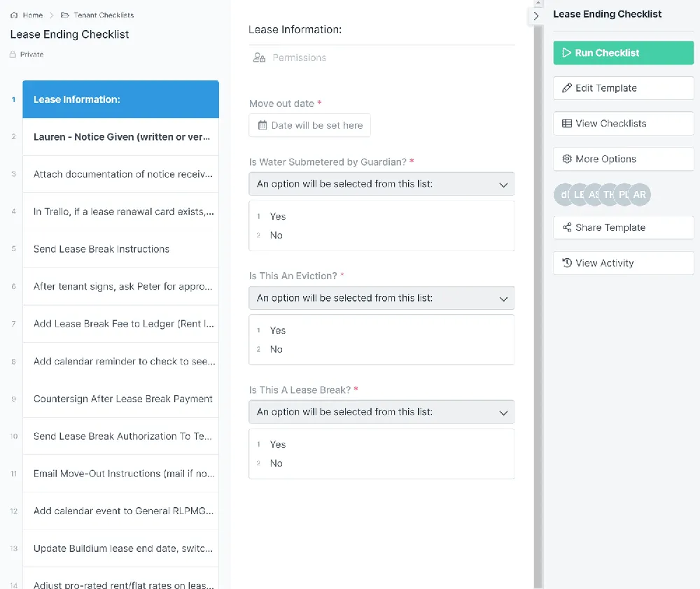Select step 5 Send Lease Break Instructions

pos(120,249)
